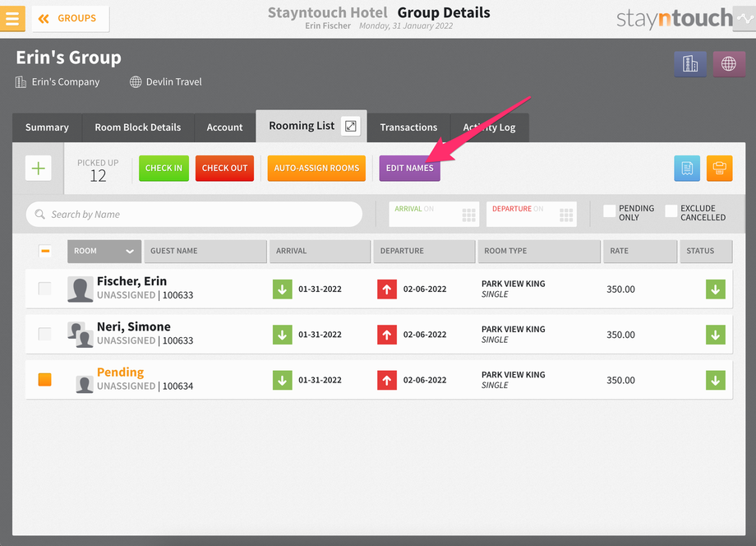Open Neri, Simone guest name
The image size is (756, 546).
coord(134,326)
